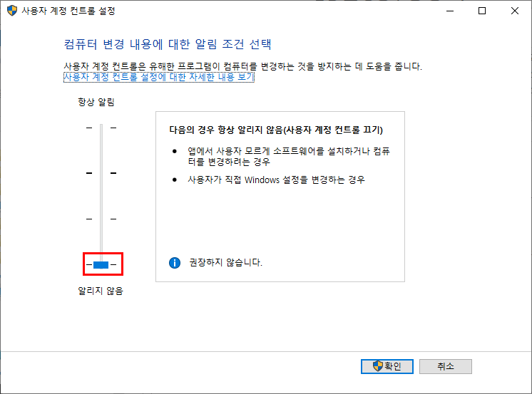This screenshot has height=394, width=532.
Task: Set slider to topmost 항상 알림 tick mark
Action: click(101, 128)
